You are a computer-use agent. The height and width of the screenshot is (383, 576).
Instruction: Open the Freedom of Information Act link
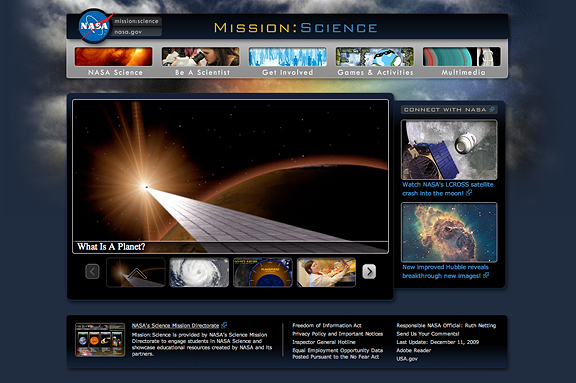point(327,325)
